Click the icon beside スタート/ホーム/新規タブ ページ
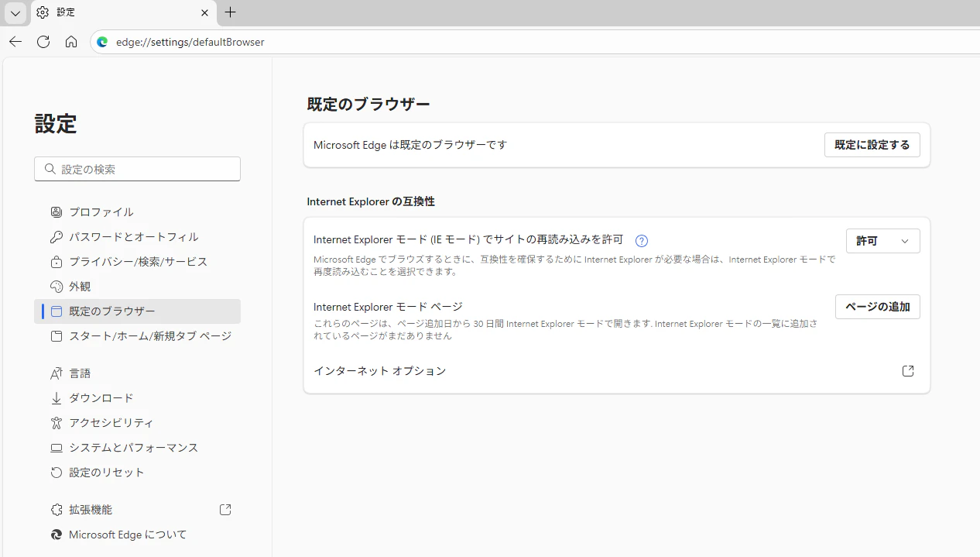The height and width of the screenshot is (557, 980). click(x=56, y=335)
